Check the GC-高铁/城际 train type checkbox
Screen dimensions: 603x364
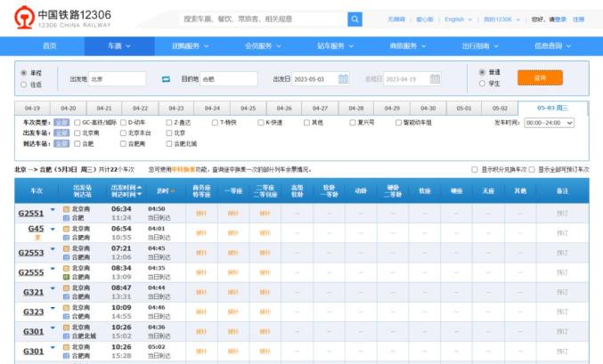click(77, 122)
